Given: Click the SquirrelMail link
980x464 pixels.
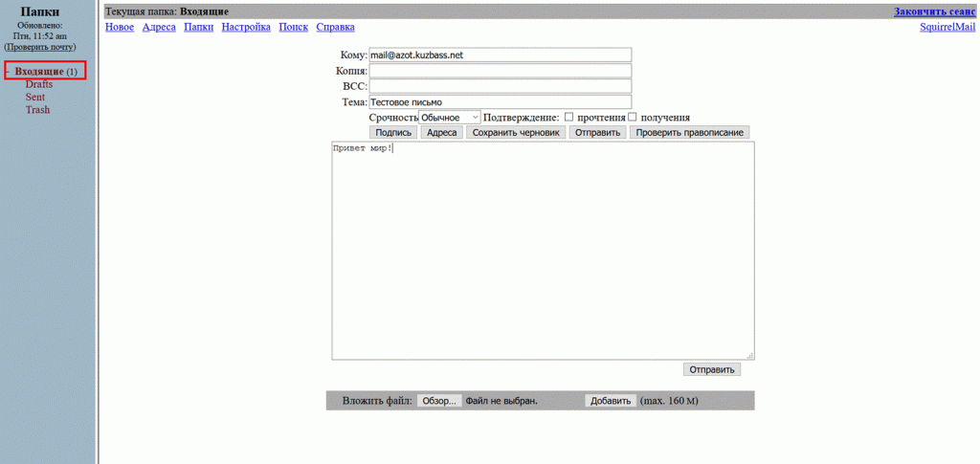Looking at the screenshot, I should pos(947,27).
